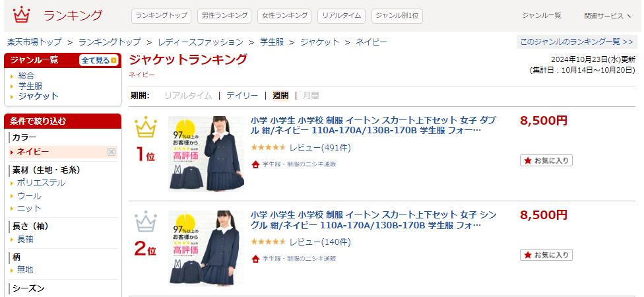Add first-ranked item to お気に入り
The width and height of the screenshot is (644, 297).
point(546,160)
